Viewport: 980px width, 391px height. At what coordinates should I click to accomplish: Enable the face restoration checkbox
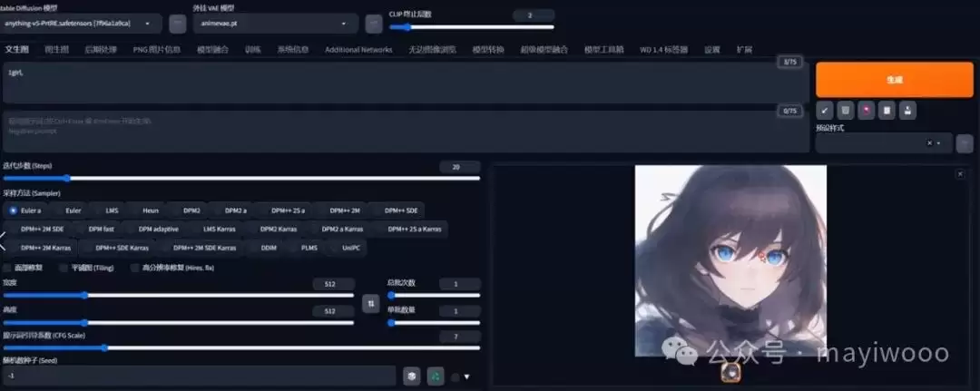[x=7, y=268]
